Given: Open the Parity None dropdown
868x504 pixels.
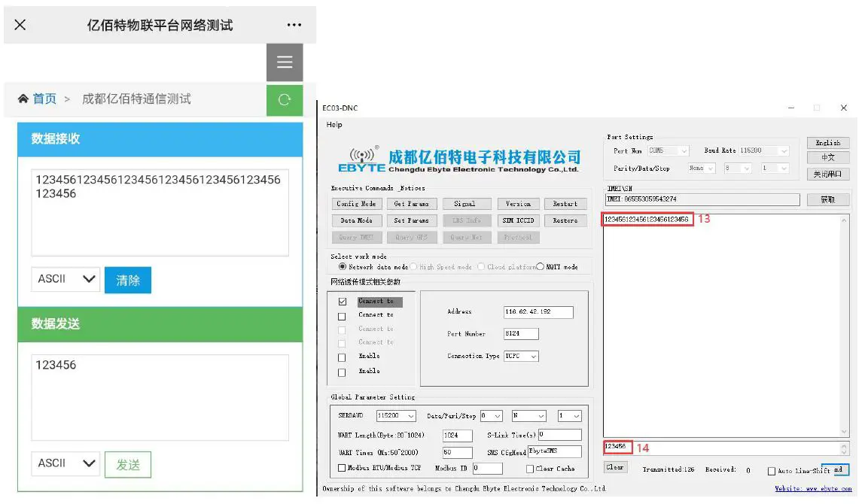Looking at the screenshot, I should tap(702, 169).
